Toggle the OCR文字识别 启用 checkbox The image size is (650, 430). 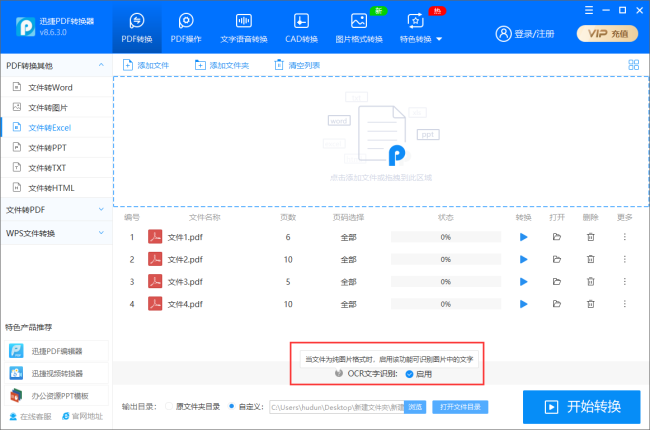[409, 374]
